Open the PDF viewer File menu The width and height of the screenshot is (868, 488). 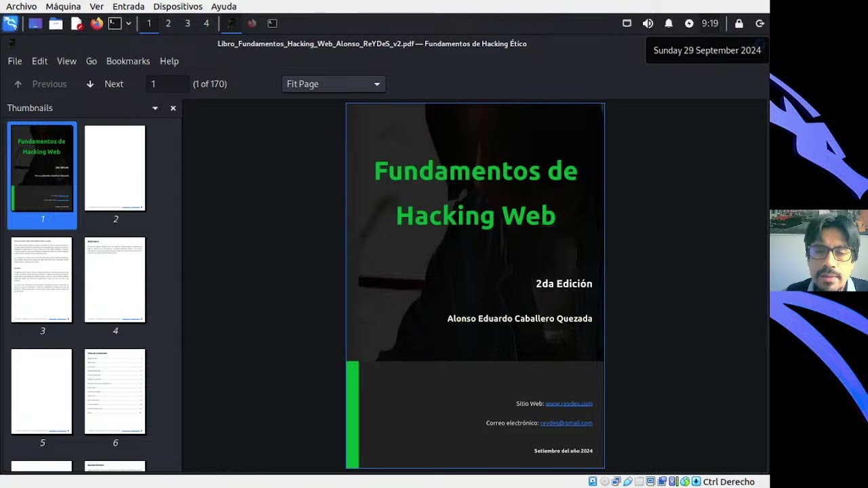15,61
